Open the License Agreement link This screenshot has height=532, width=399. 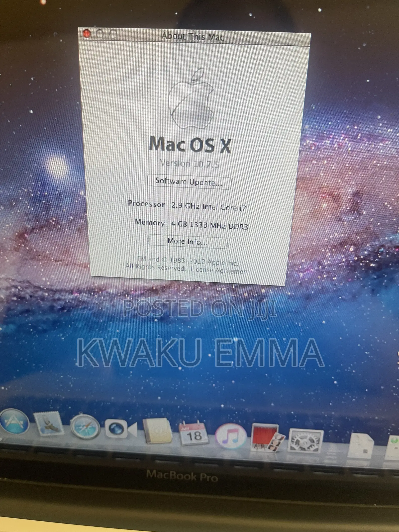coord(220,270)
